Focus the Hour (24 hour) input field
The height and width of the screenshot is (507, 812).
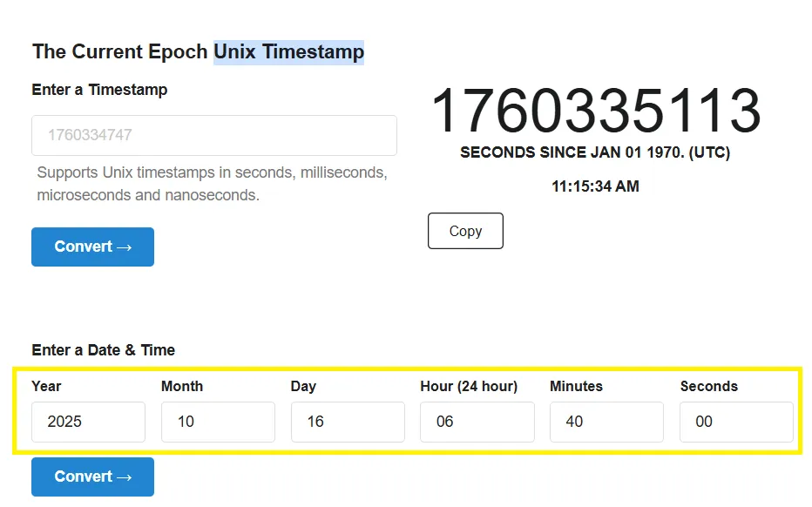tap(477, 422)
